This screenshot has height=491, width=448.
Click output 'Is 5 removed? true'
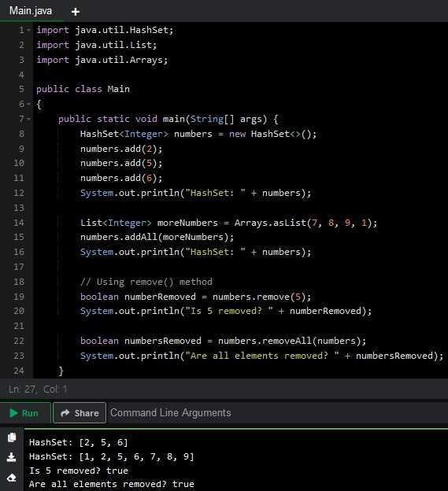pos(78,471)
